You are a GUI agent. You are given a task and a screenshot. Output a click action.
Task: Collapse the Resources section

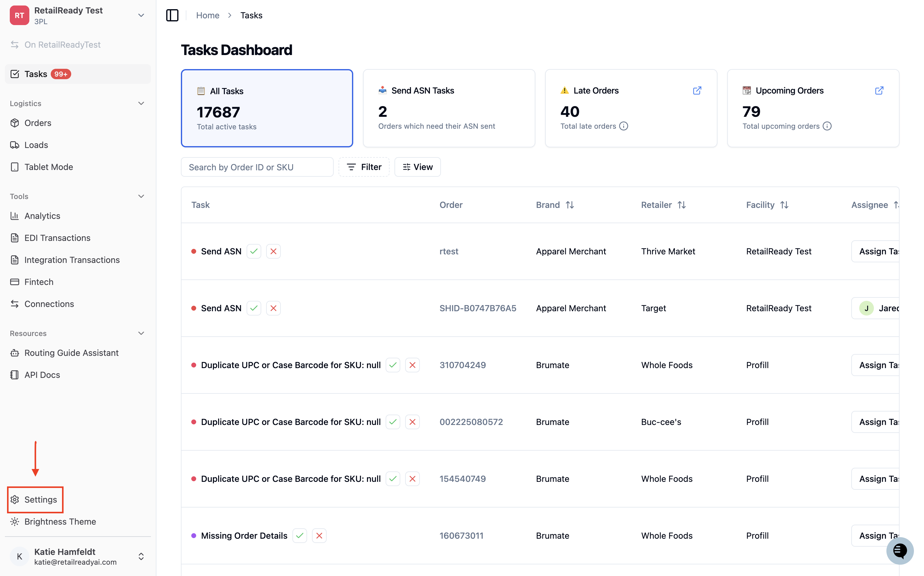[x=141, y=333]
